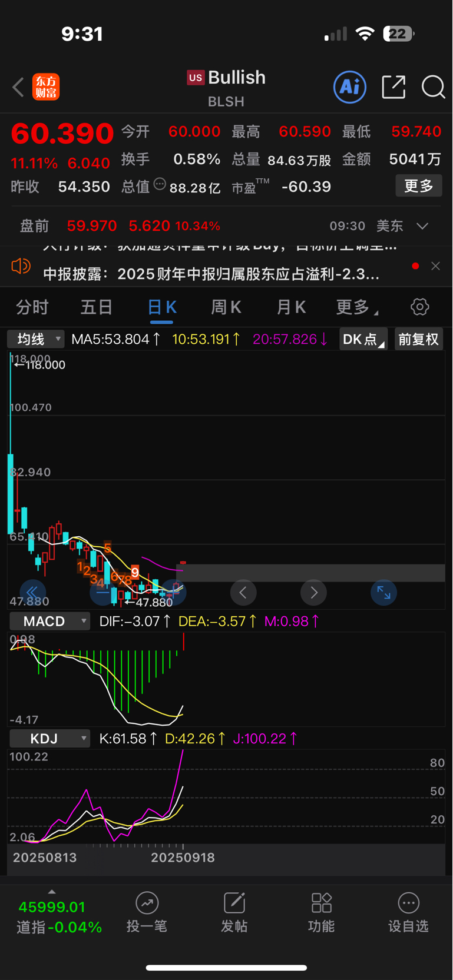Open the KDJ indicator dropdown
The image size is (453, 980).
[49, 739]
